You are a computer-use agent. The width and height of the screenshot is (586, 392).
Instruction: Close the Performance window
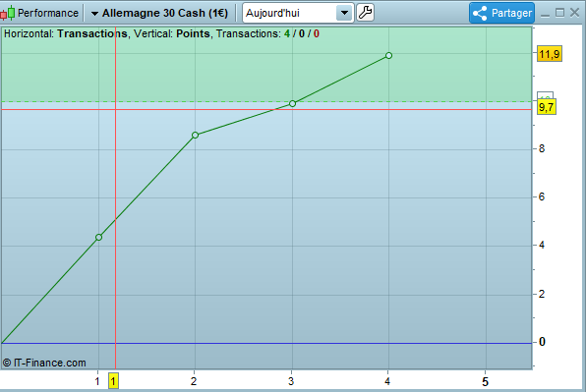pos(575,13)
